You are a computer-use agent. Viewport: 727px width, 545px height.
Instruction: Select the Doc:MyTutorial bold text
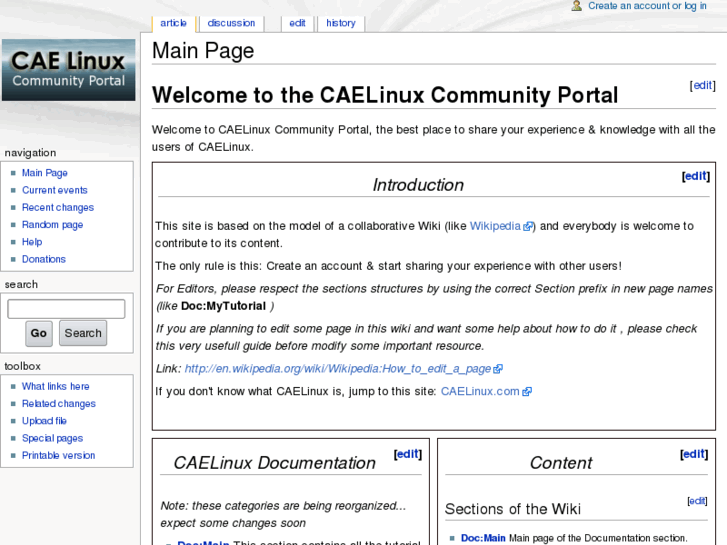[x=223, y=306]
